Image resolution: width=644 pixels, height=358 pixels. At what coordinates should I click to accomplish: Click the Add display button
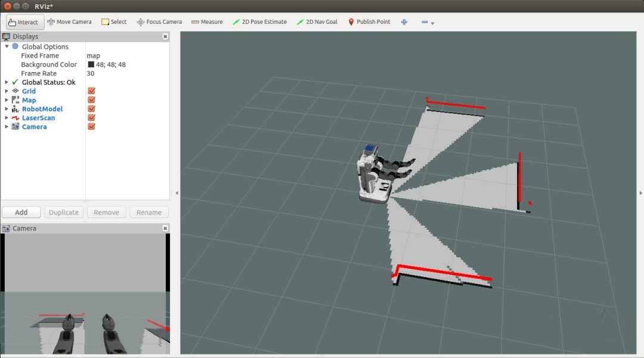point(21,213)
